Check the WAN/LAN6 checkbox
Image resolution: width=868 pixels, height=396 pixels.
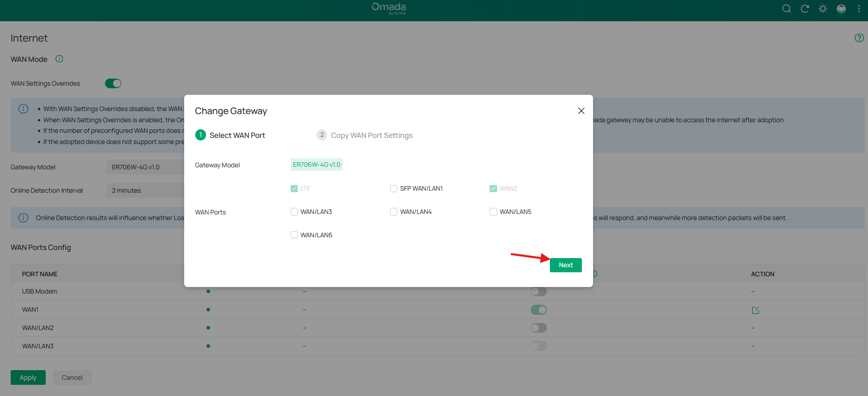coord(294,235)
